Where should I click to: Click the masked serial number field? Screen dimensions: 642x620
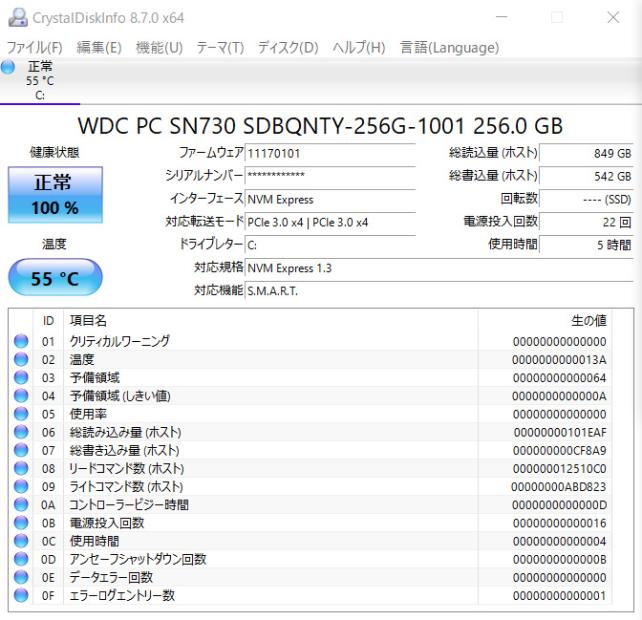[x=330, y=176]
